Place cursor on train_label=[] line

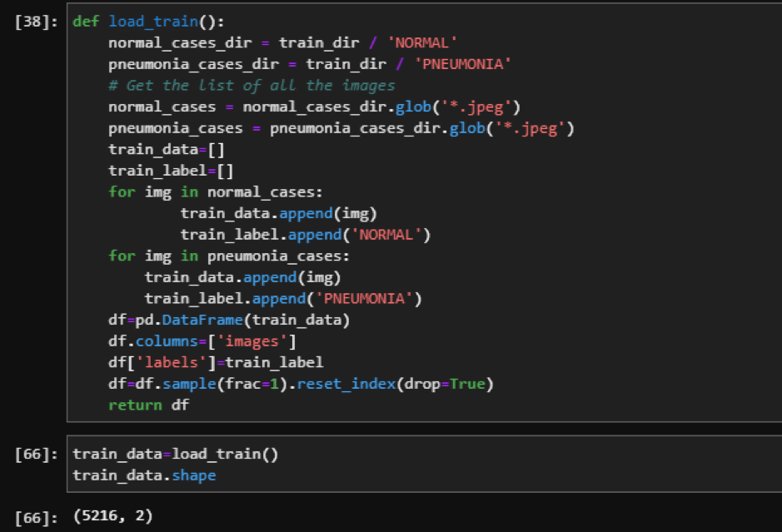171,171
